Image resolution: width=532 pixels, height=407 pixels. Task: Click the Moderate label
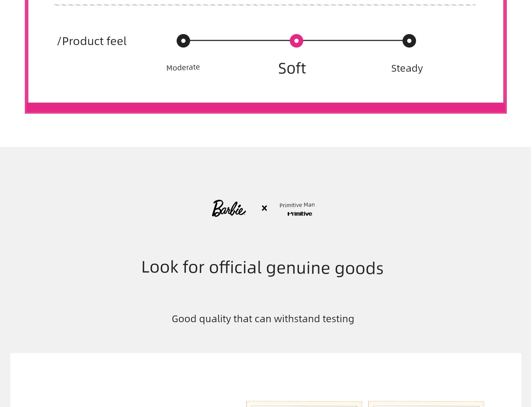183,67
